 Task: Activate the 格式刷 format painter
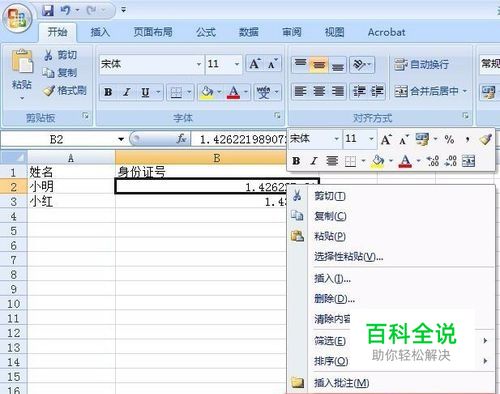coord(65,90)
